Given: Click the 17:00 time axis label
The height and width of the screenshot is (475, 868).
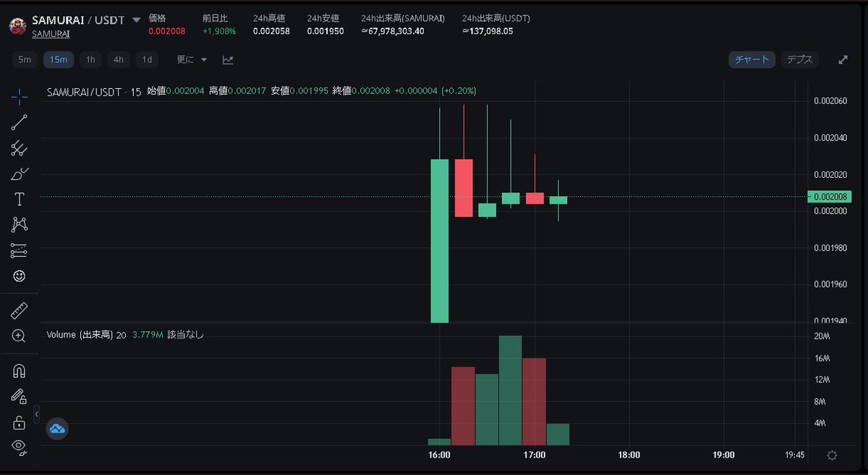Looking at the screenshot, I should pos(534,455).
